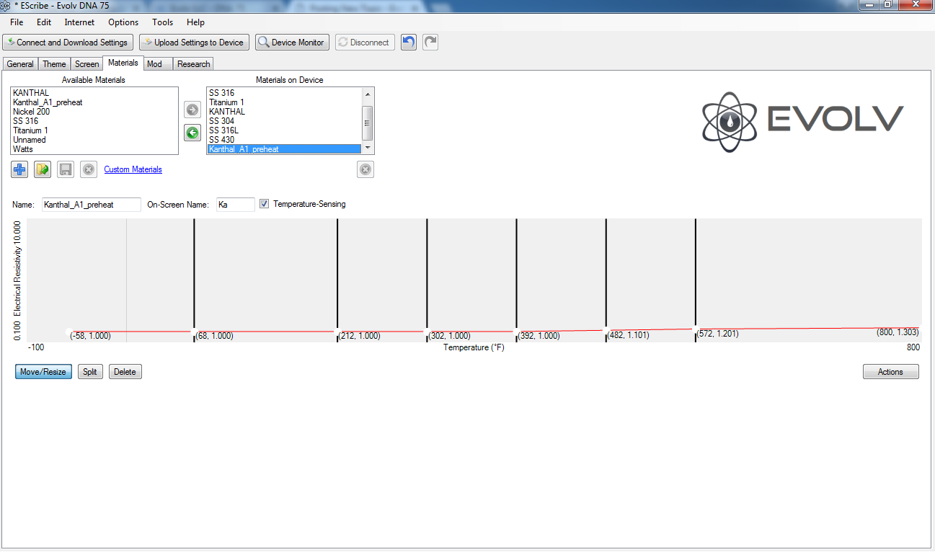Click the Redo arrow icon
The image size is (935, 560).
pos(430,43)
